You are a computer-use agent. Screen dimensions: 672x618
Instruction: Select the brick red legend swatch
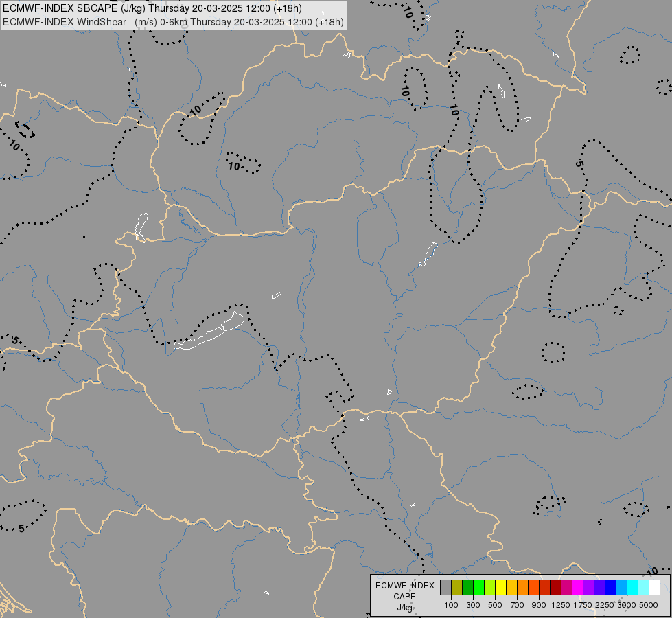pos(545,587)
